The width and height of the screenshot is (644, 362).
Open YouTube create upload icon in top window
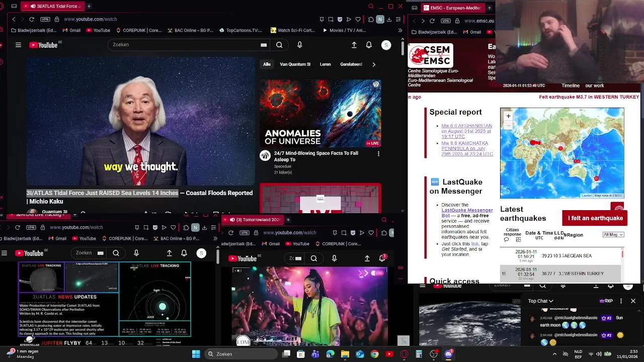(354, 45)
